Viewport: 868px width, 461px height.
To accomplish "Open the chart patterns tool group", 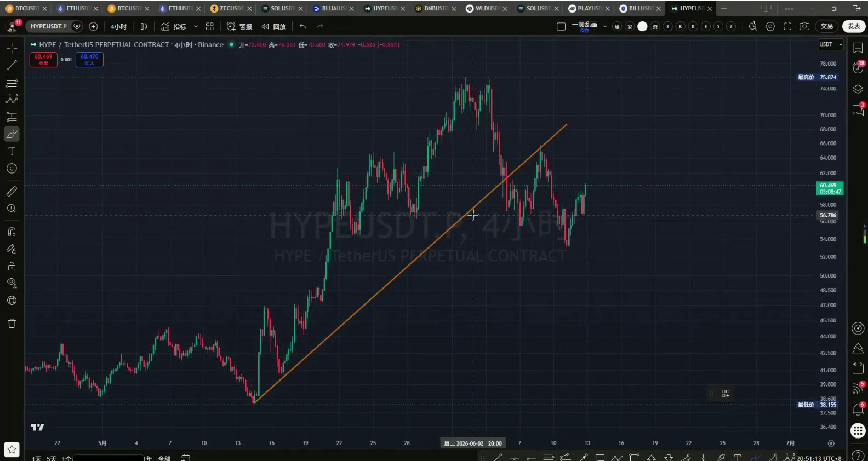I will click(12, 99).
